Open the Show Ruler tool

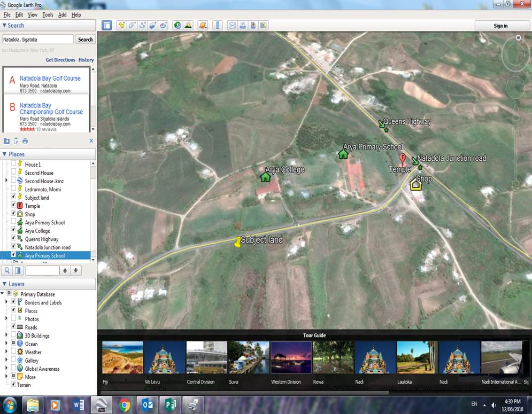point(217,25)
